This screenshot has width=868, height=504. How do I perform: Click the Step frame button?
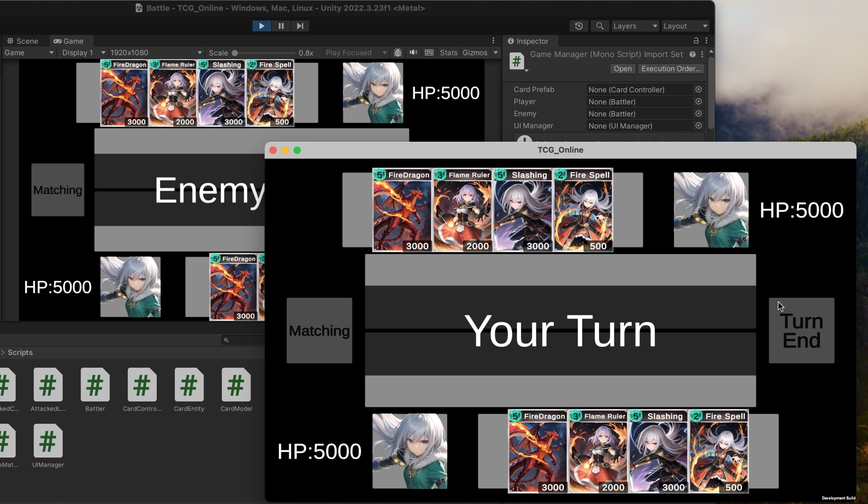[300, 26]
